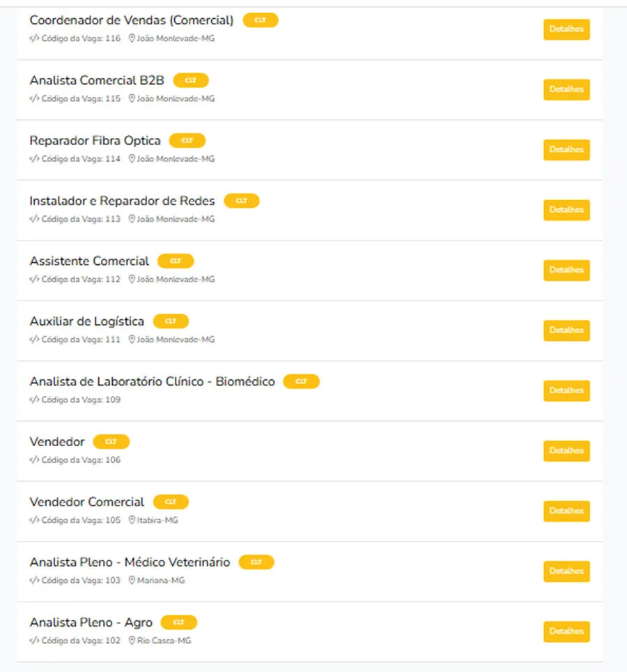Open Detalhes for Coordenador de Vendas
The height and width of the screenshot is (672, 627).
coord(566,29)
